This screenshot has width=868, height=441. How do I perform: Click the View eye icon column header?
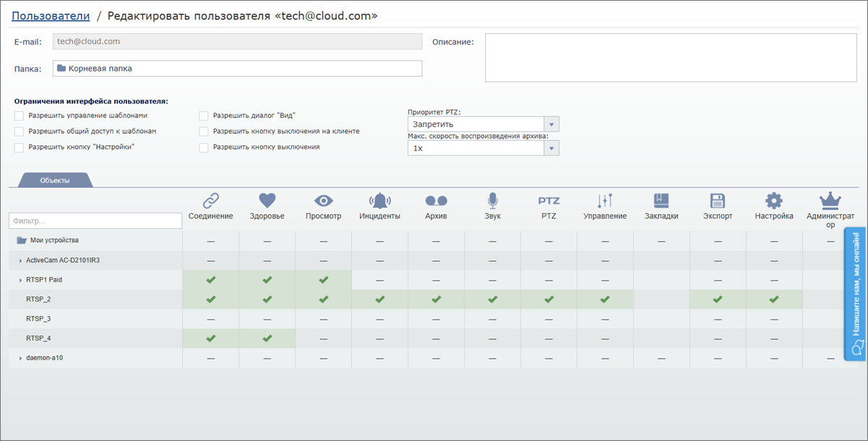[323, 201]
